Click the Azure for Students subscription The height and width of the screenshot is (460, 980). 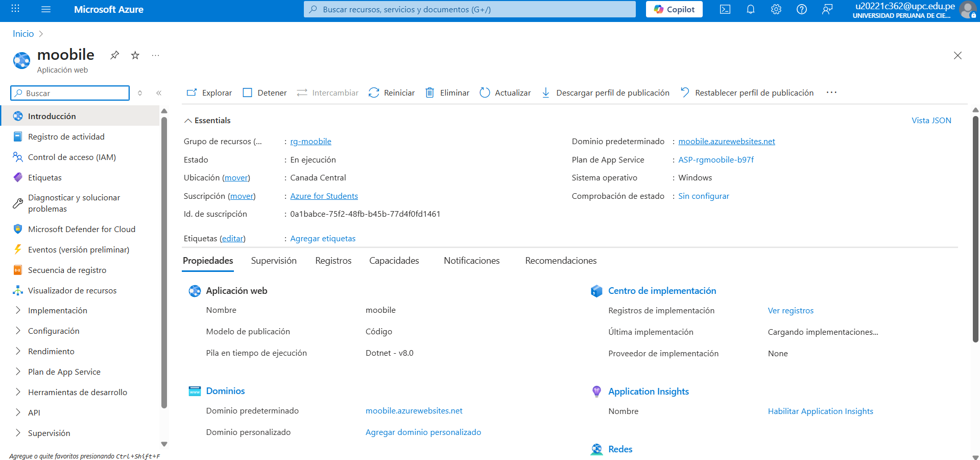pyautogui.click(x=324, y=196)
